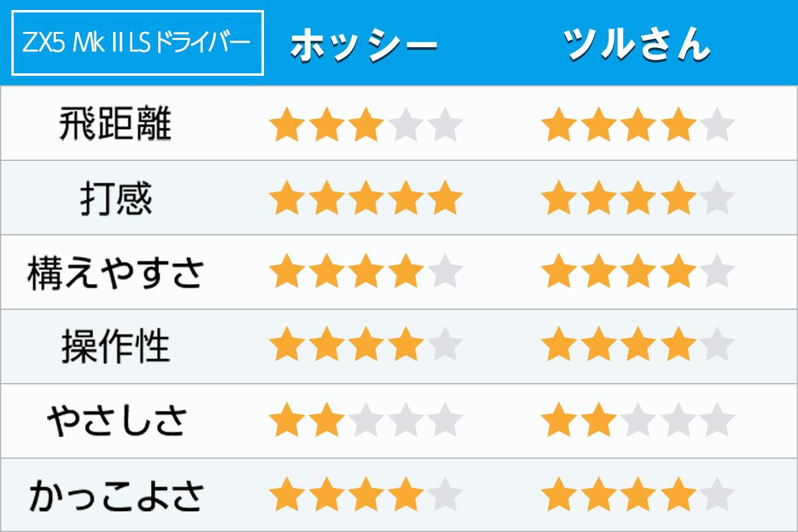Screen dimensions: 798x532
Task: Select the ホッシー column header
Action: 364,45
